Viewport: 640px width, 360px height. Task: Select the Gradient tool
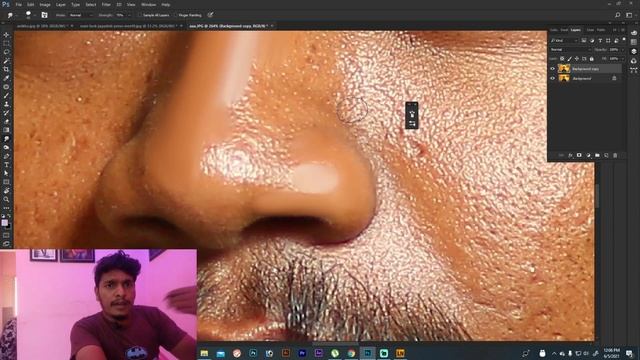tap(6, 130)
